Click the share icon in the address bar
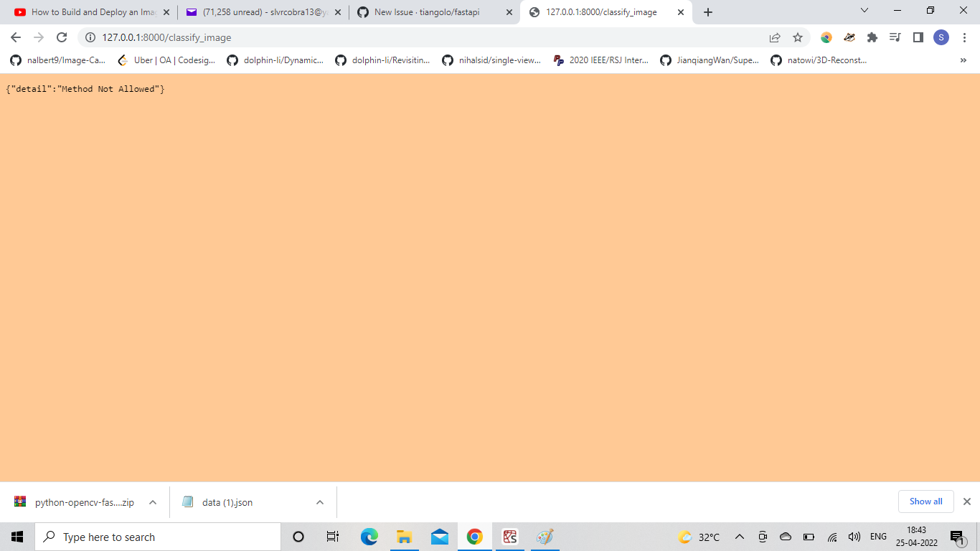 tap(775, 37)
